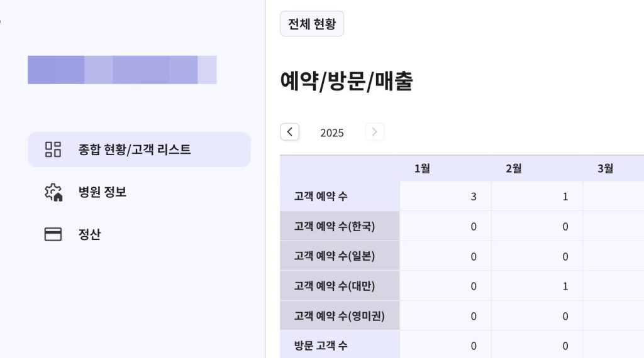Click the 2025 year label
The height and width of the screenshot is (358, 644).
click(331, 133)
